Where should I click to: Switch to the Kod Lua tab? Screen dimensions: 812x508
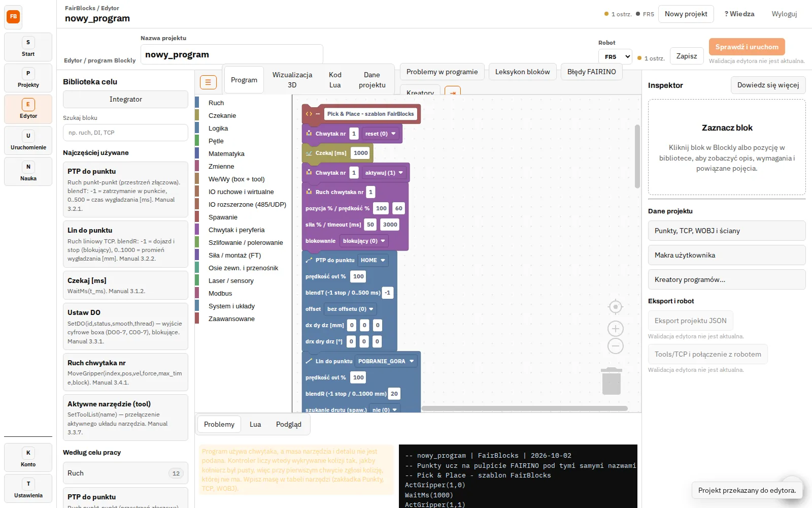pos(335,80)
